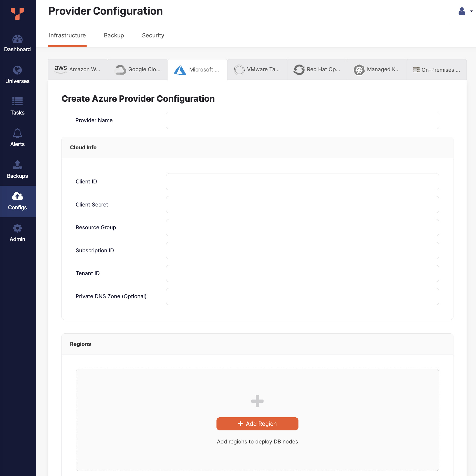Click the YugabyteDB logo icon
The width and height of the screenshot is (476, 476).
pos(17,14)
